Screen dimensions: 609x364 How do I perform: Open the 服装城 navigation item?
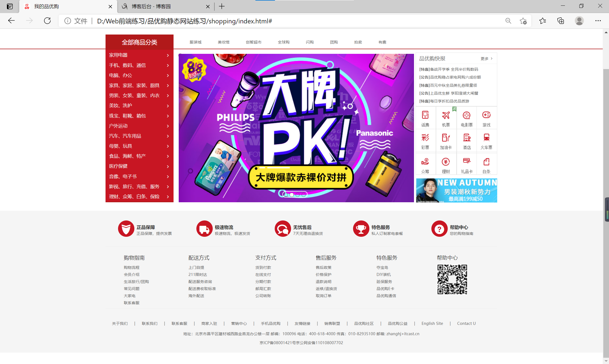coord(196,42)
